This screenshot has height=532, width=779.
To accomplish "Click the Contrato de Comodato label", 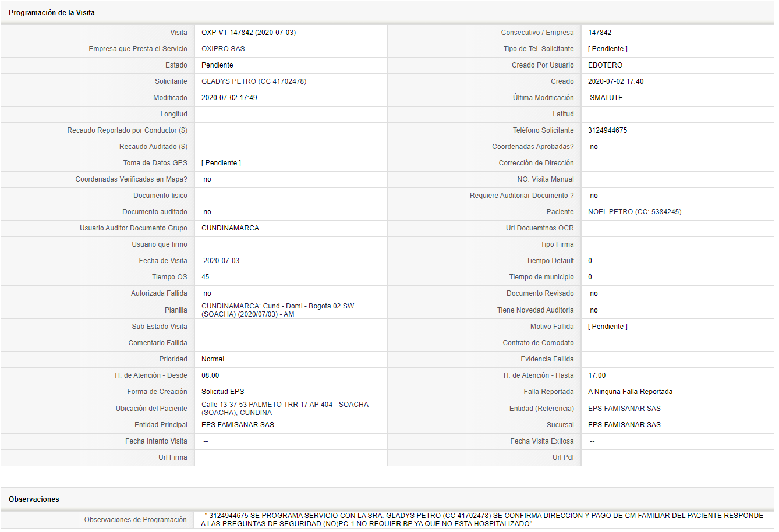I will point(539,343).
